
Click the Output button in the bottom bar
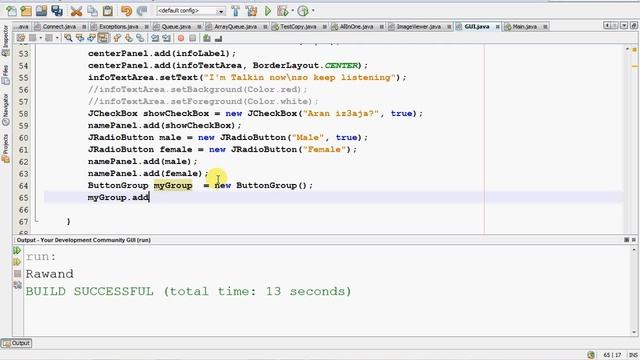pos(16,343)
